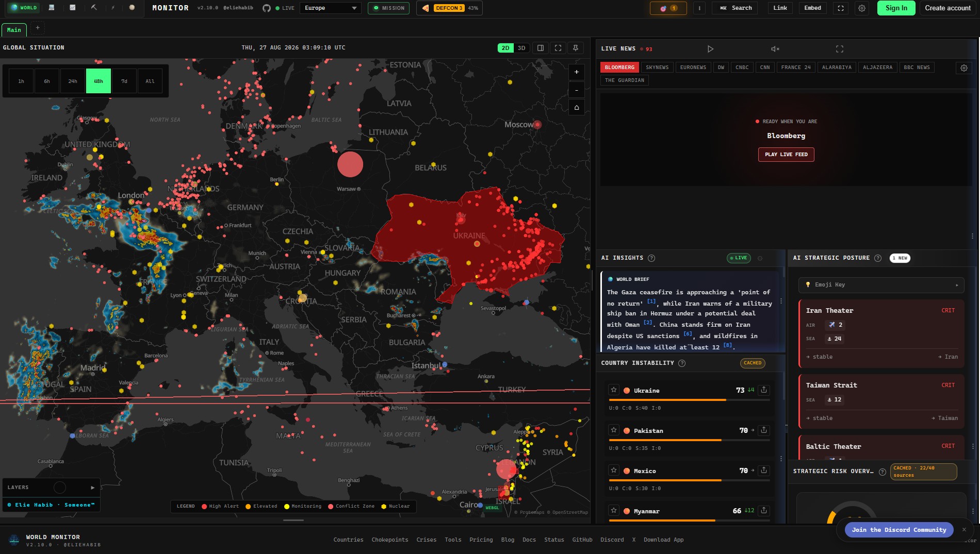Add a new dashboard tab
The height and width of the screenshot is (554, 980).
point(38,28)
